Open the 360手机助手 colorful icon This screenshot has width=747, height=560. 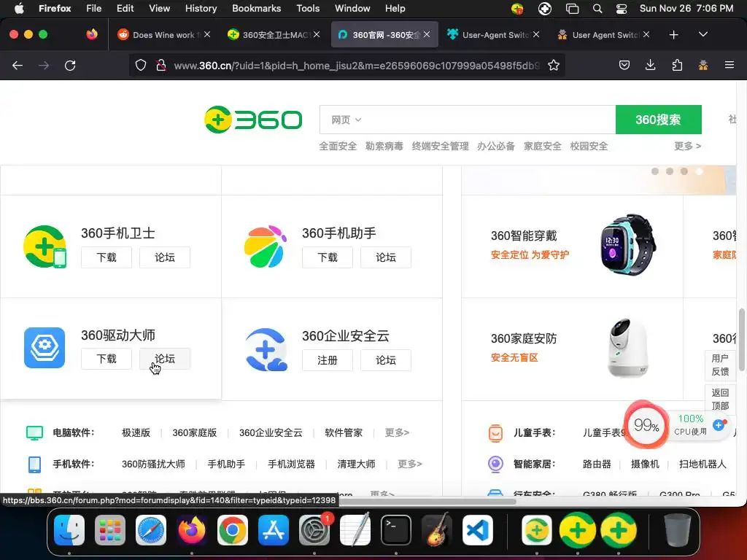(266, 246)
